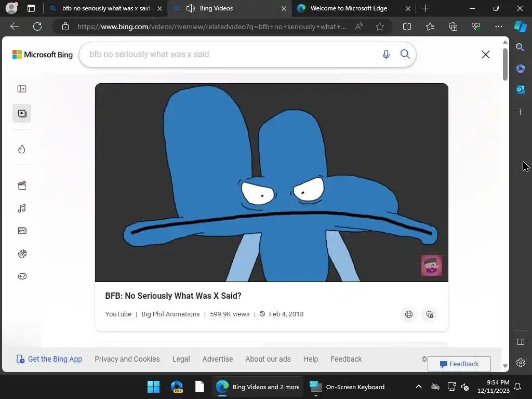The width and height of the screenshot is (532, 399).
Task: Open Microsoft 365 sidebar icon
Action: coord(520,69)
